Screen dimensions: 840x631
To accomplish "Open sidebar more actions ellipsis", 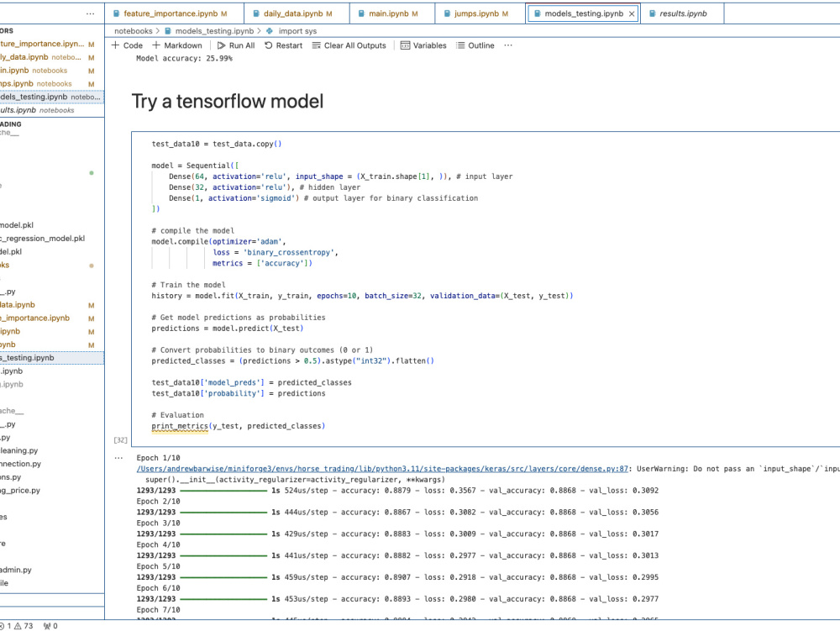I will (x=90, y=13).
